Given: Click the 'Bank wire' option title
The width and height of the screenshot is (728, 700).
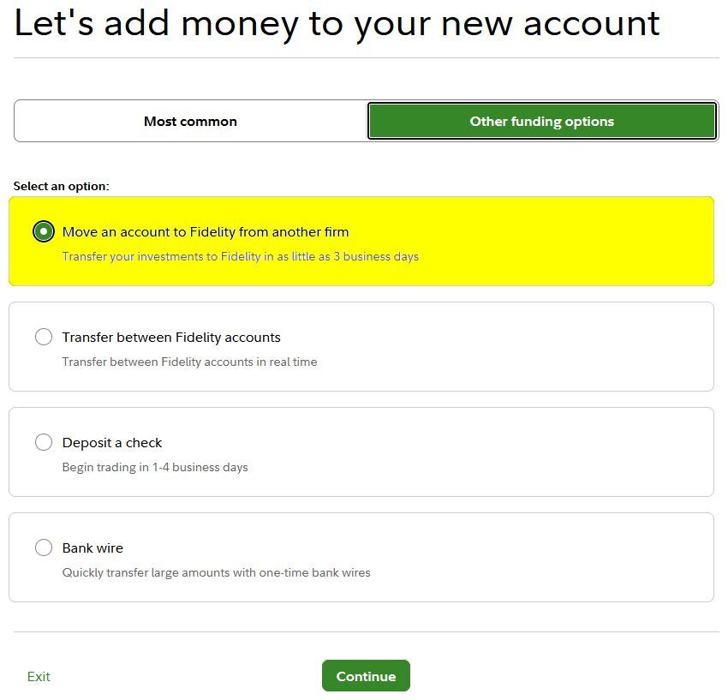Looking at the screenshot, I should (x=92, y=548).
